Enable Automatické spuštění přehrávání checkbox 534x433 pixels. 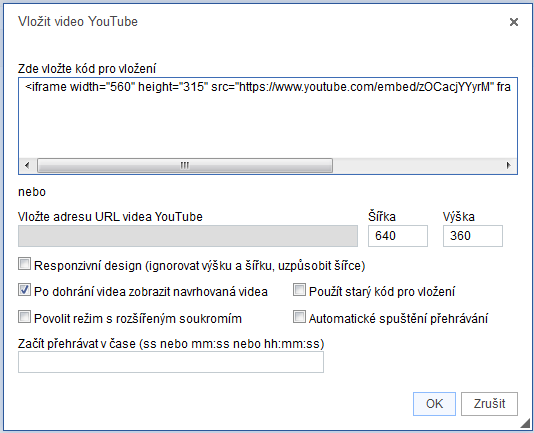pos(299,317)
